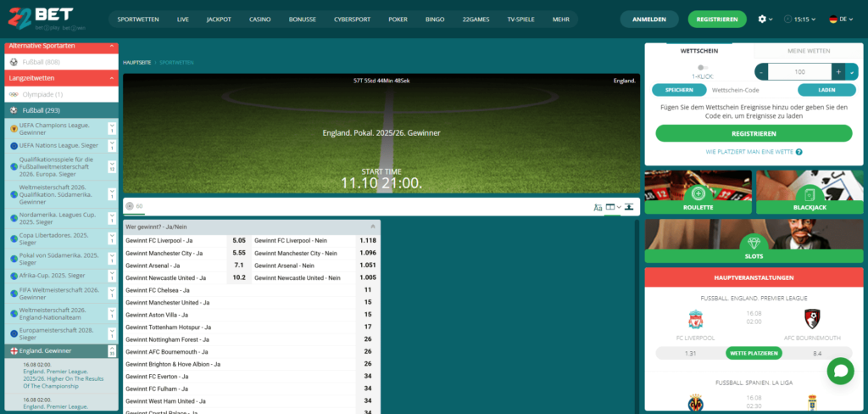Open WIE PLATZIERT MAN EINE WETTE link

749,152
